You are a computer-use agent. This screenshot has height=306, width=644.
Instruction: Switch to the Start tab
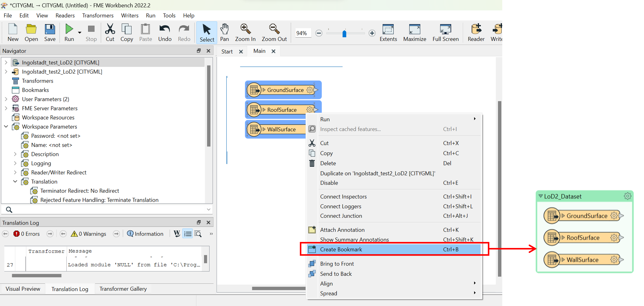point(227,51)
